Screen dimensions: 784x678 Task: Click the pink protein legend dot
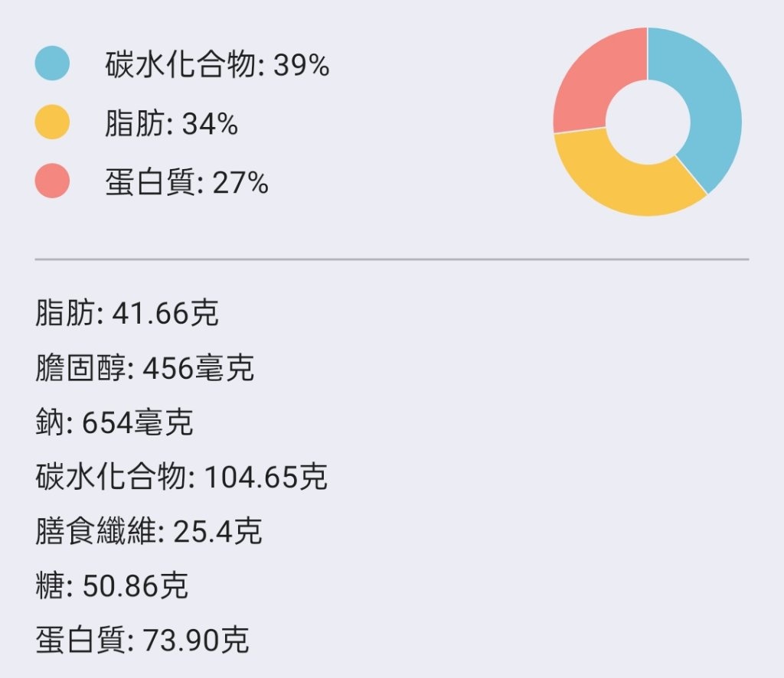pyautogui.click(x=52, y=181)
